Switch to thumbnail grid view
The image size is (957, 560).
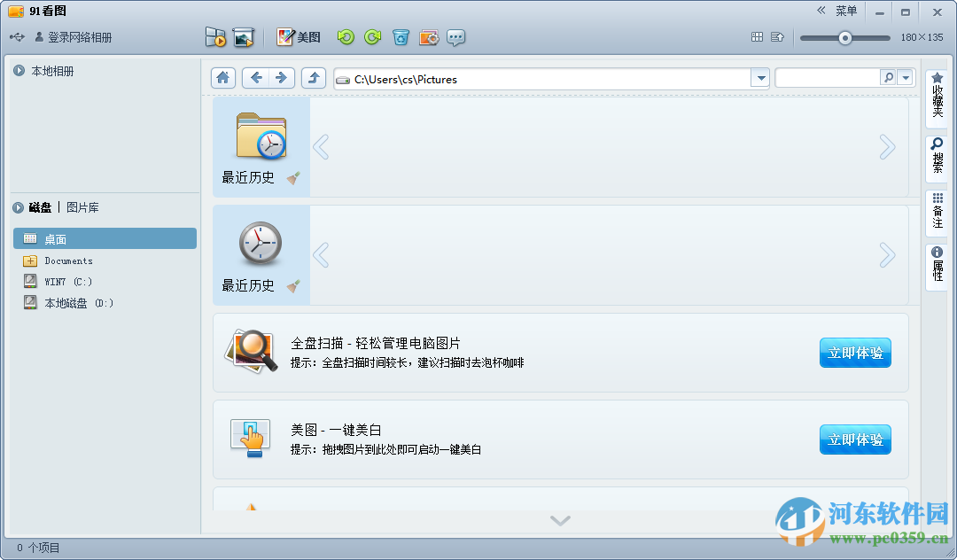coord(757,37)
